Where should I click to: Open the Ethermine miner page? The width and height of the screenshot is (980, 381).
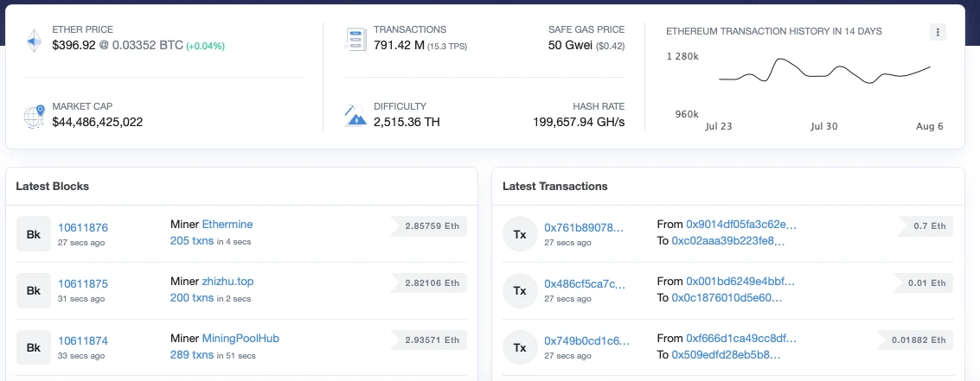click(227, 224)
